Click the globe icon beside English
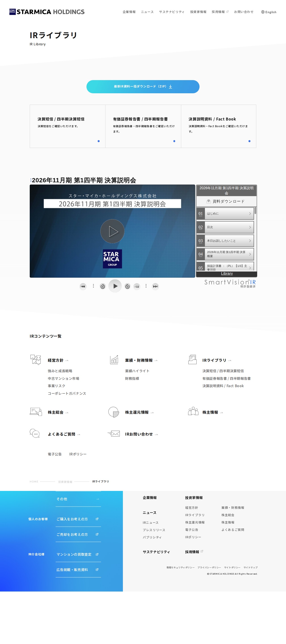The height and width of the screenshot is (644, 286). [263, 12]
